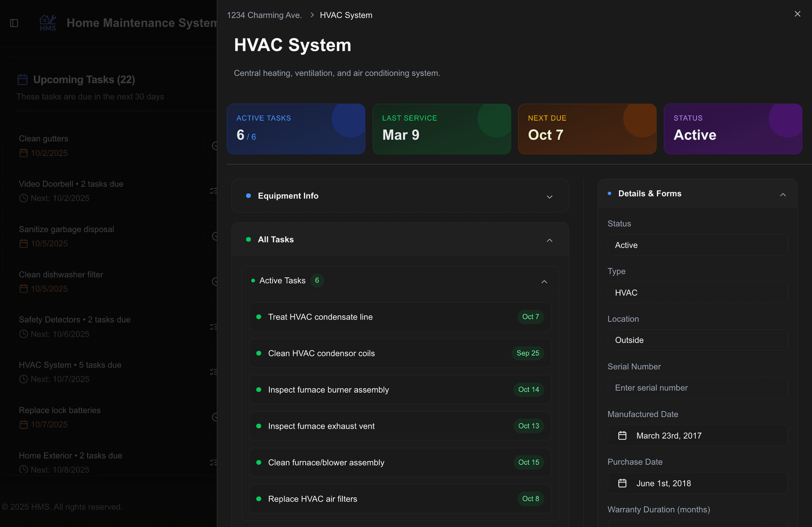This screenshot has height=527, width=812.
Task: Toggle the sidebar collapse icon top-left
Action: 14,23
